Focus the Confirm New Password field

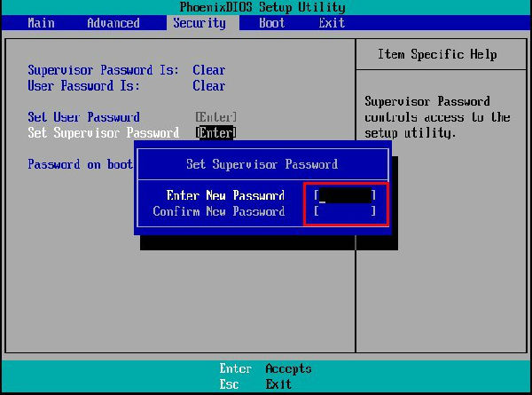tap(345, 211)
